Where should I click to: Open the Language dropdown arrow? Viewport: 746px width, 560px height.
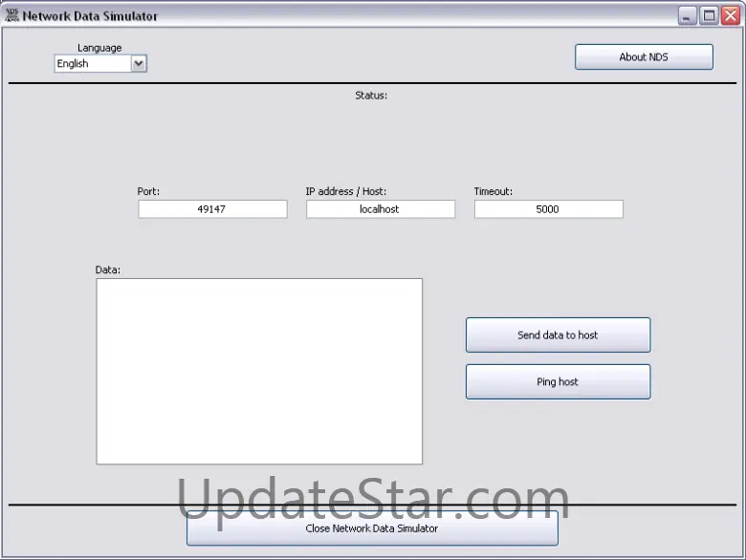coord(139,63)
